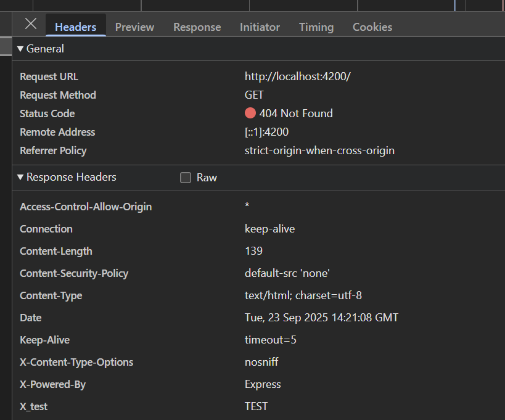Select the strict-origin-when-cross-origin Referrer Policy value
Screen dimensions: 505x420
tap(319, 150)
